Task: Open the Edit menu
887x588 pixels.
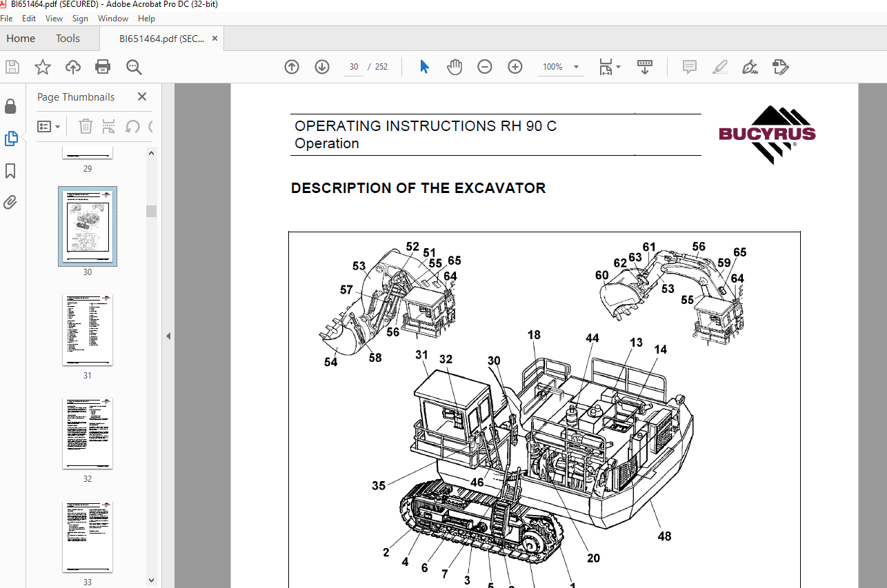Action: coord(28,19)
